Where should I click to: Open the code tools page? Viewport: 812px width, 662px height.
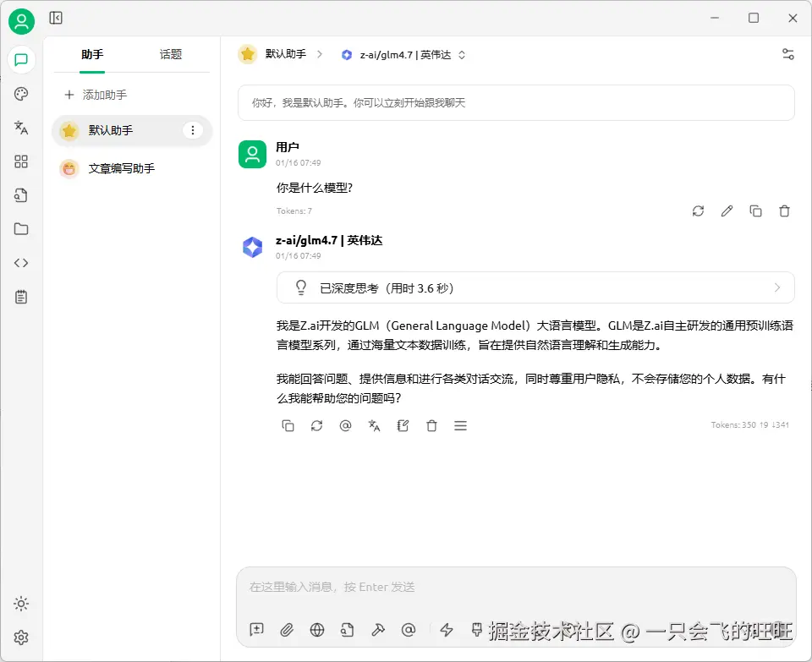click(21, 263)
